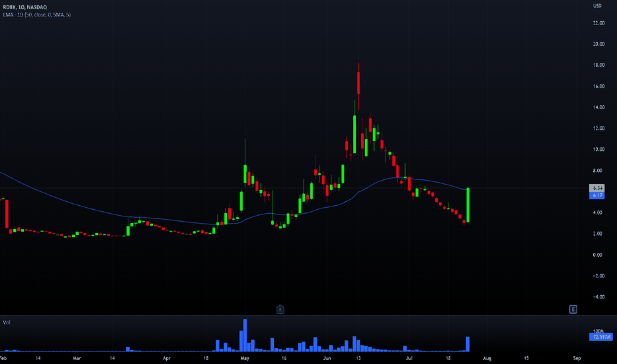Select the latest blue volume bar
617x364 pixels.
(x=468, y=344)
